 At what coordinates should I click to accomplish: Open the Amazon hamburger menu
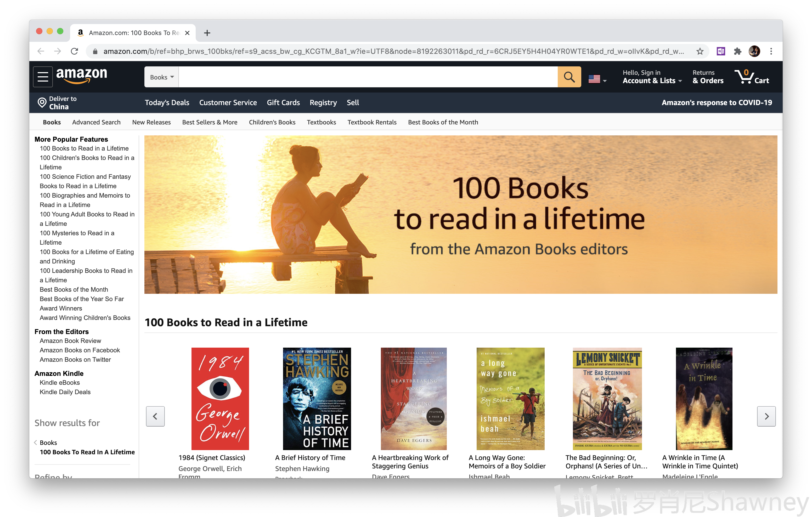click(43, 77)
